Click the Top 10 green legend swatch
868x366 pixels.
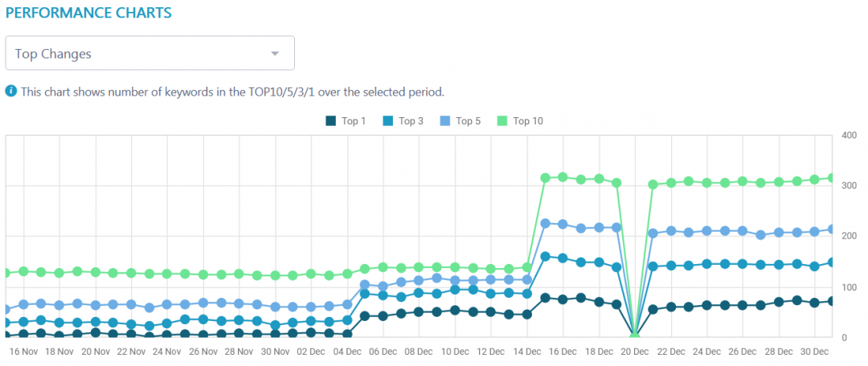[x=502, y=121]
